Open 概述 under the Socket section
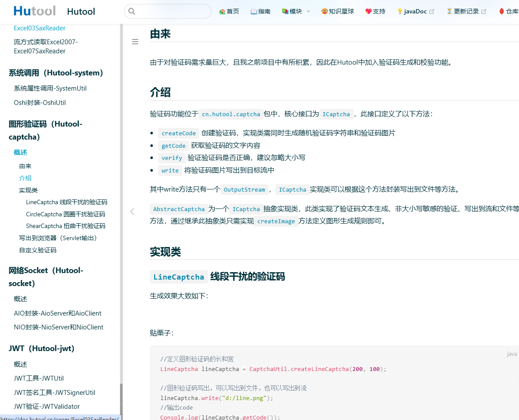The width and height of the screenshot is (519, 420). click(20, 299)
